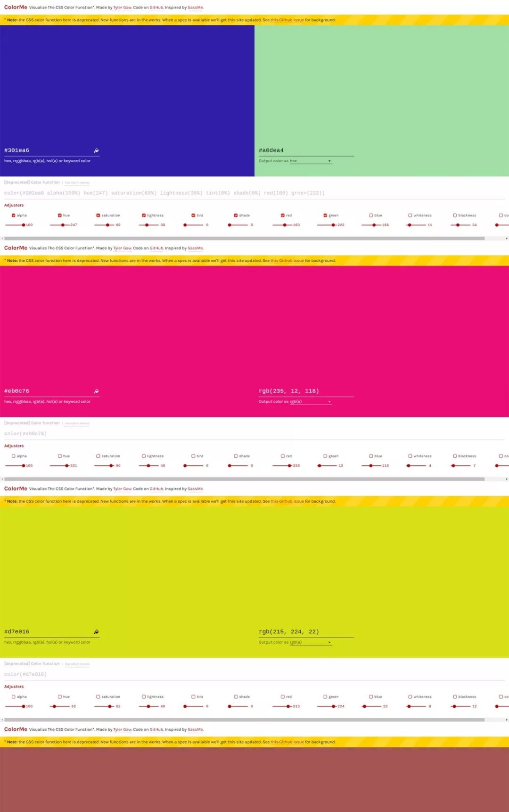
Task: Open 'this Github issue' link in topmost notice
Action: tap(287, 20)
